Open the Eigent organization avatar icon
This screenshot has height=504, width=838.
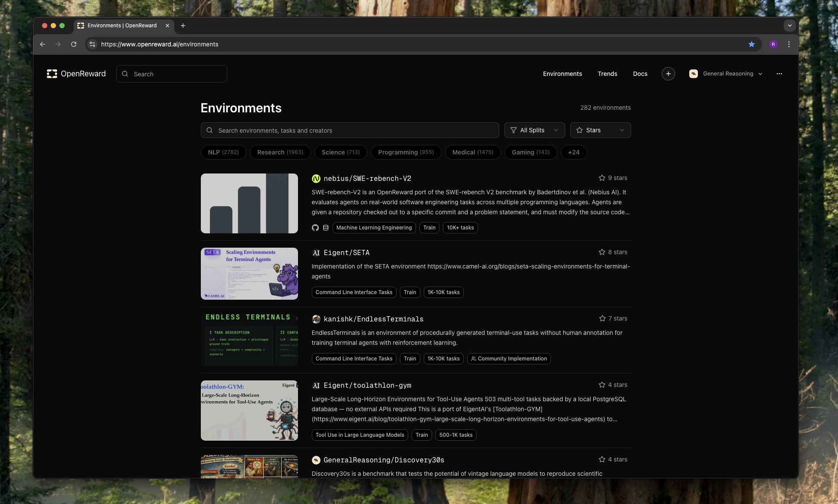[x=316, y=252]
